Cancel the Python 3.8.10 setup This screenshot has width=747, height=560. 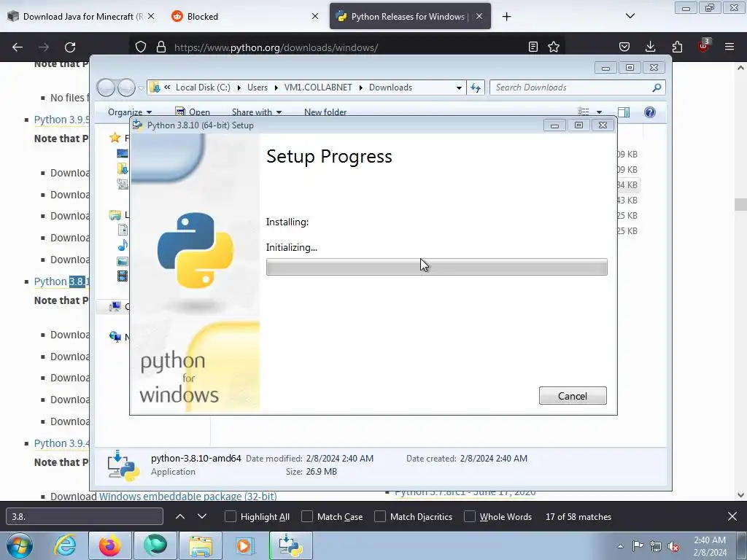click(573, 396)
